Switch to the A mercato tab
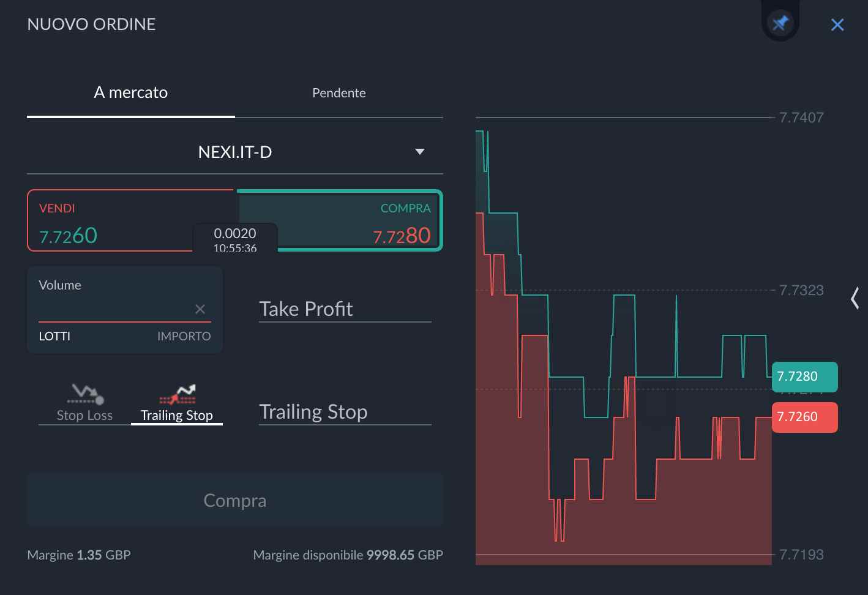The width and height of the screenshot is (868, 595). (130, 93)
